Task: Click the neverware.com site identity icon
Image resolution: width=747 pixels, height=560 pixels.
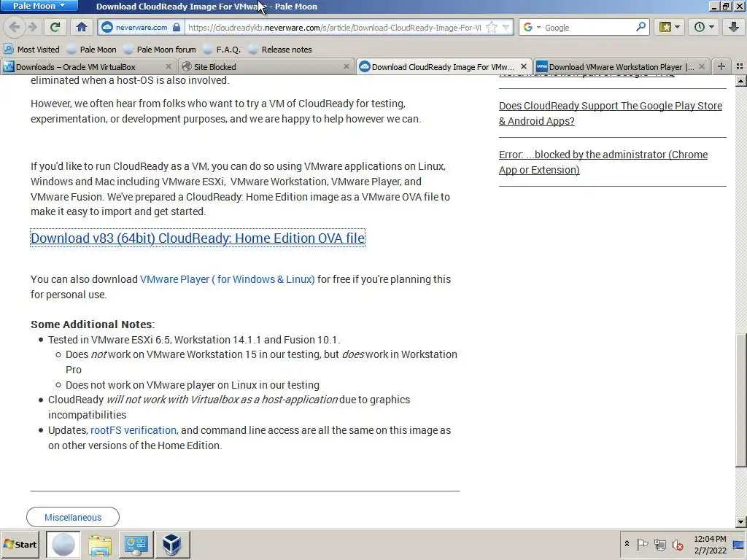Action: tap(107, 27)
